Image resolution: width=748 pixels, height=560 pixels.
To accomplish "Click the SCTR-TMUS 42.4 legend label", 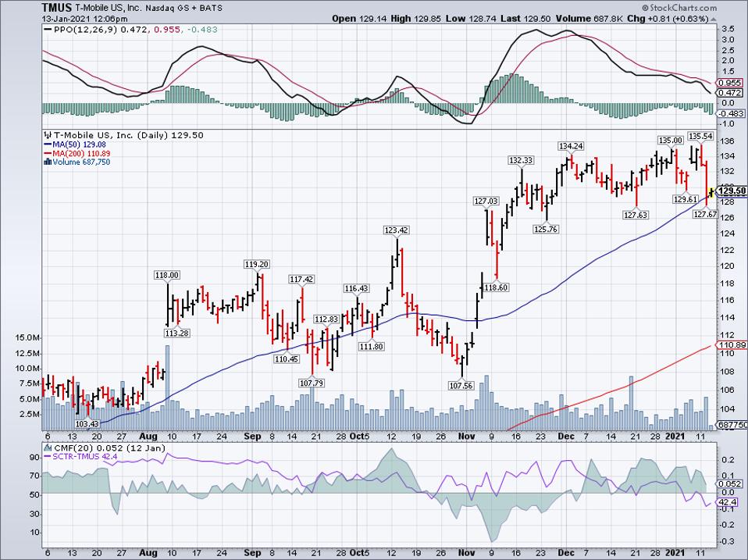I will point(85,456).
